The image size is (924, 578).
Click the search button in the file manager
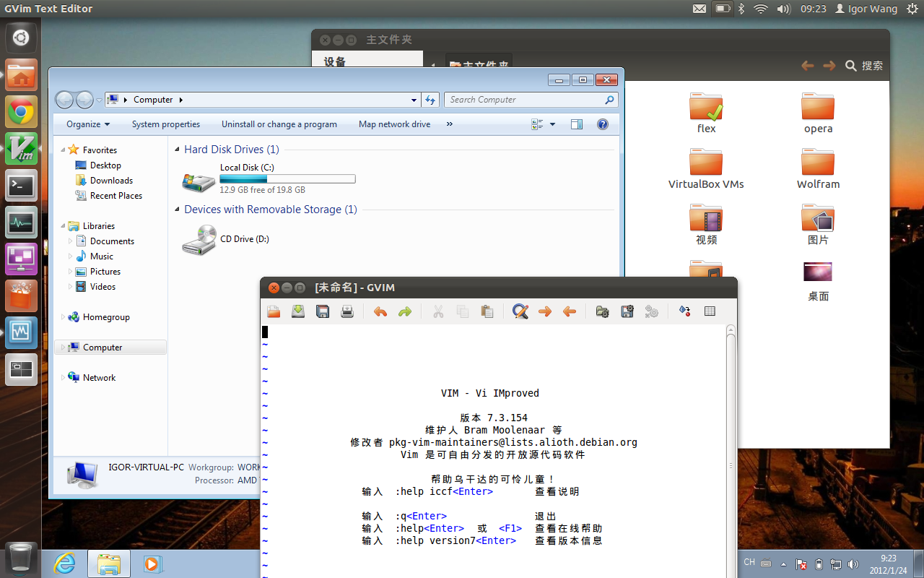(864, 66)
